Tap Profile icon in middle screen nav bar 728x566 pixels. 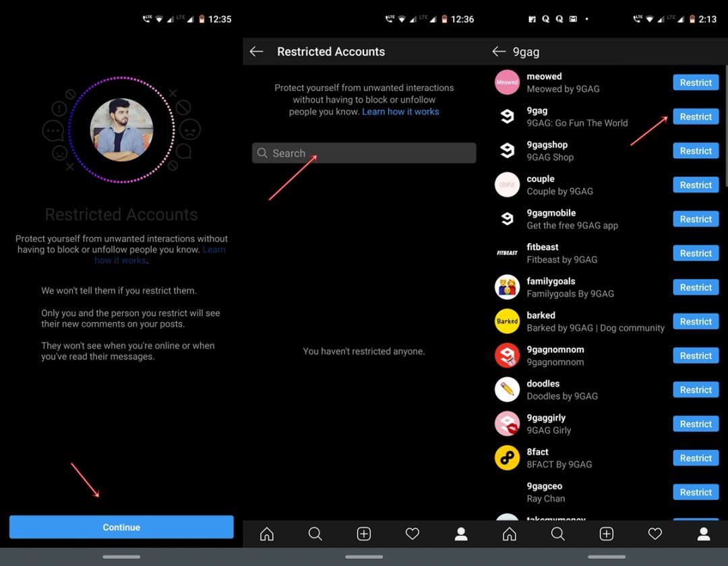coord(461,534)
